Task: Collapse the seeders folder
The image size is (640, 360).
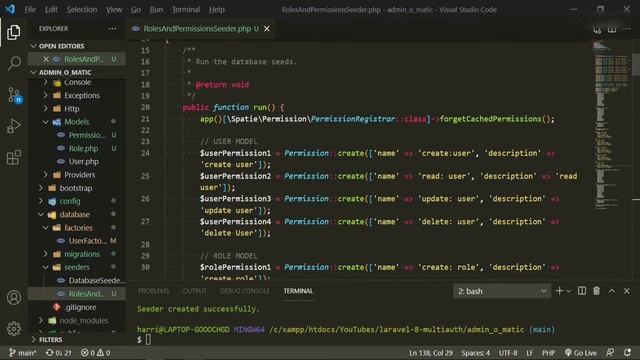Action: tap(77, 267)
